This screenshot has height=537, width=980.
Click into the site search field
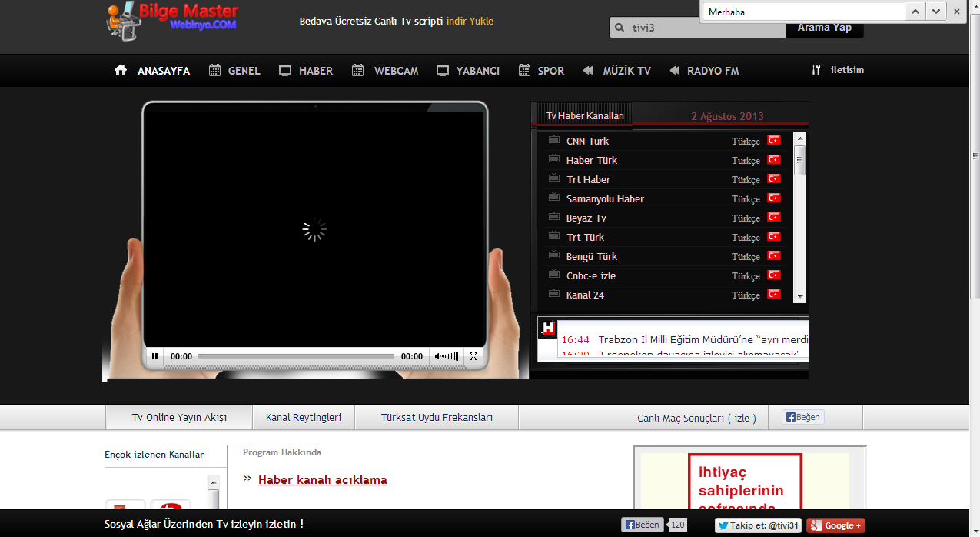click(707, 28)
